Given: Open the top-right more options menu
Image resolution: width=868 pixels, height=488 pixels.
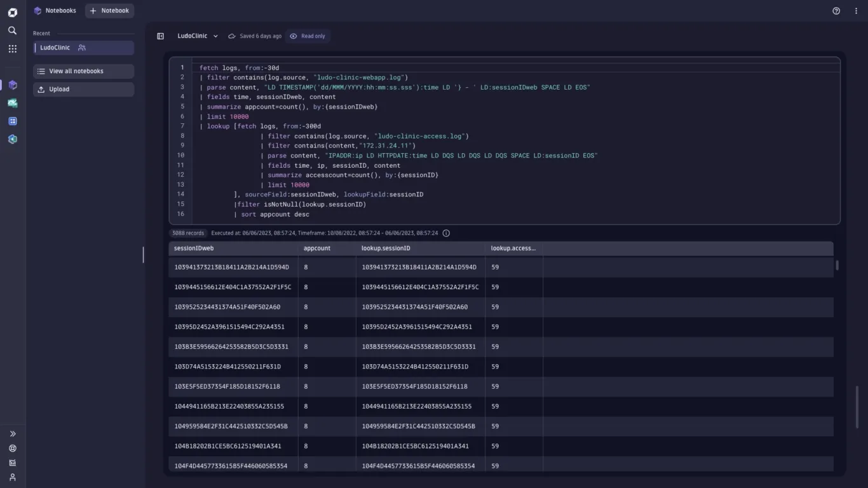Looking at the screenshot, I should [856, 11].
